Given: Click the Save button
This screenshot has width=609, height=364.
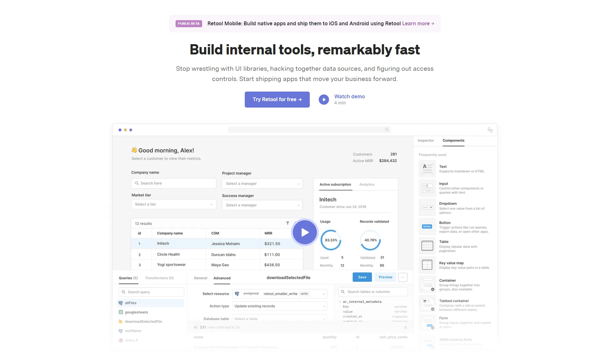Looking at the screenshot, I should point(362,277).
